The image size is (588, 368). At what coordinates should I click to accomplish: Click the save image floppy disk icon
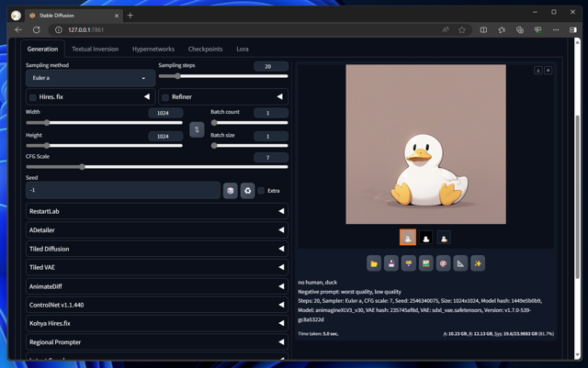coord(391,263)
